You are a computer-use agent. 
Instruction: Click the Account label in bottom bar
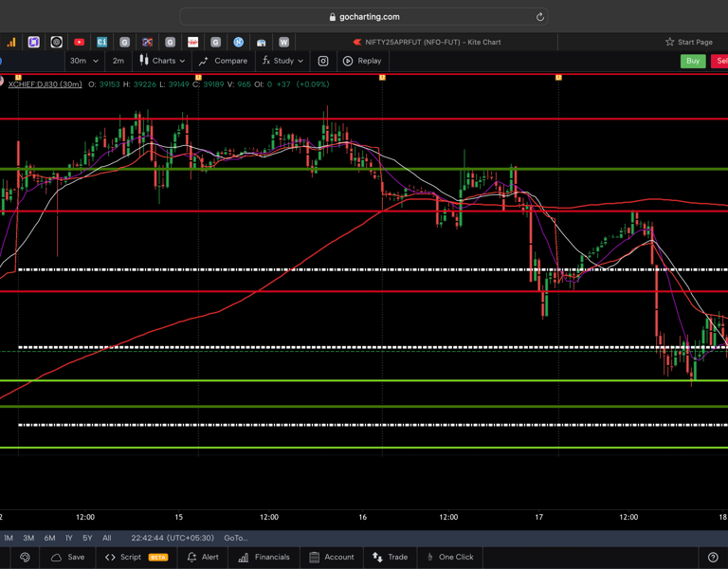coord(339,557)
